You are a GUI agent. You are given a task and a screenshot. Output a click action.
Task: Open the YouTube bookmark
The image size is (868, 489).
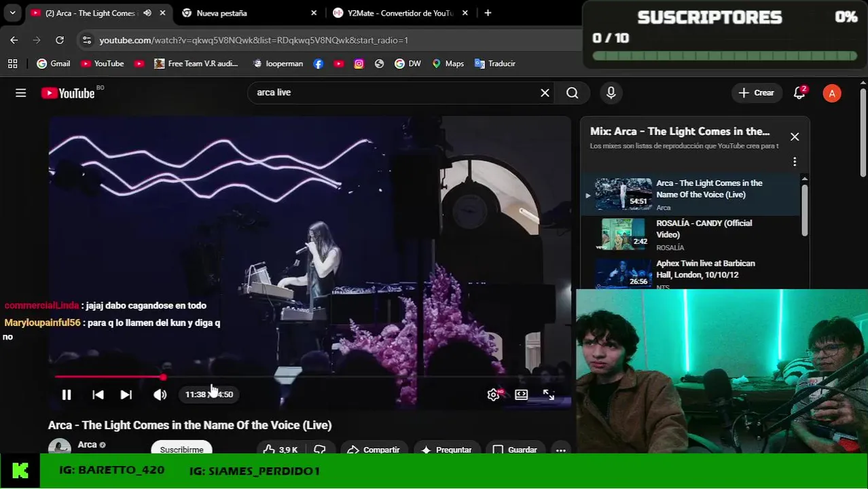tap(102, 63)
